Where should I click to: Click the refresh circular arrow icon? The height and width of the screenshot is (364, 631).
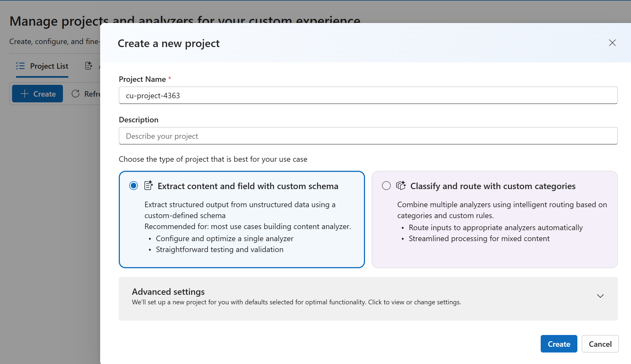[76, 94]
